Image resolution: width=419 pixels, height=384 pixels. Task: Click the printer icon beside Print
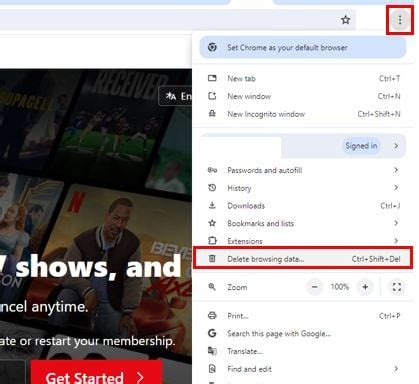(212, 315)
